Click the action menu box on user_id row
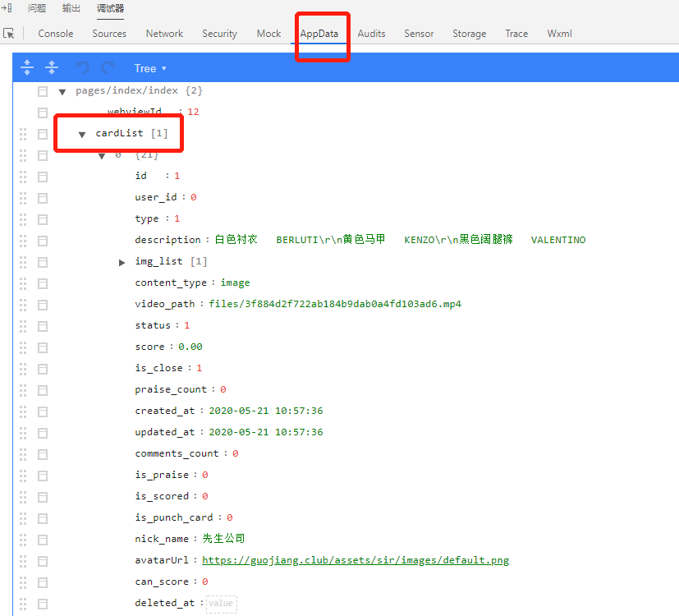 43,199
